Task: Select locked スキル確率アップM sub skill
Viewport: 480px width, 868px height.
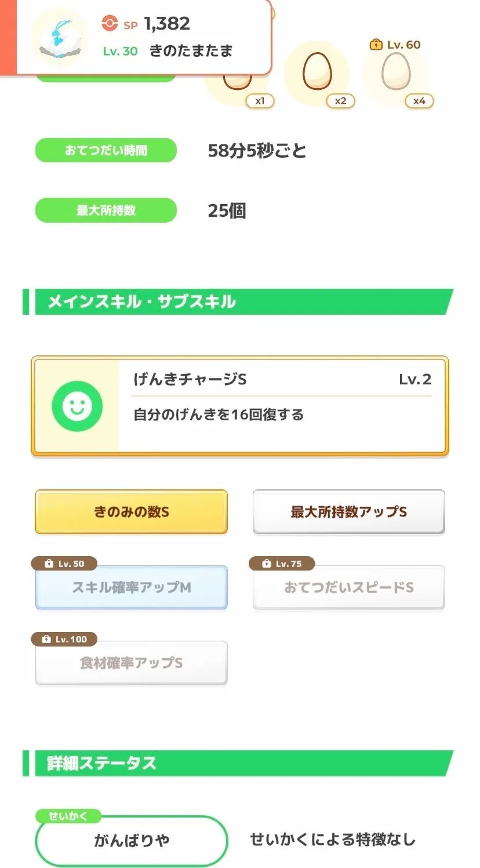Action: (x=132, y=588)
